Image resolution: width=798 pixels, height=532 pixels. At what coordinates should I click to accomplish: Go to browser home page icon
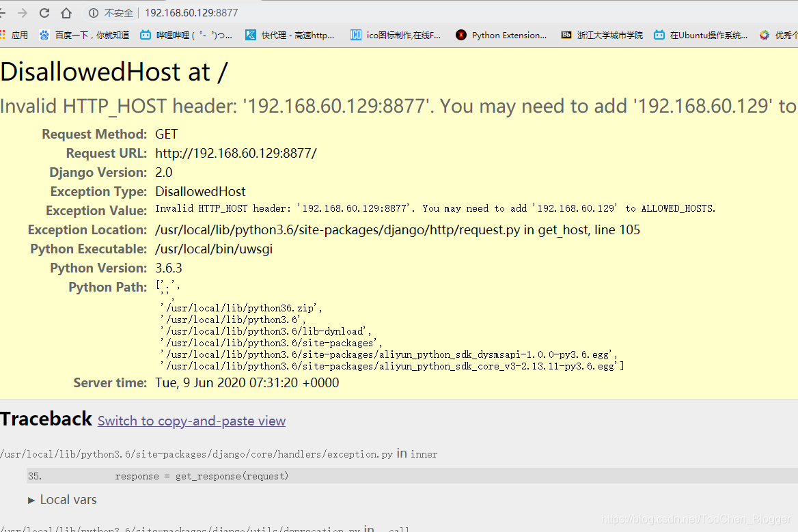pos(66,13)
